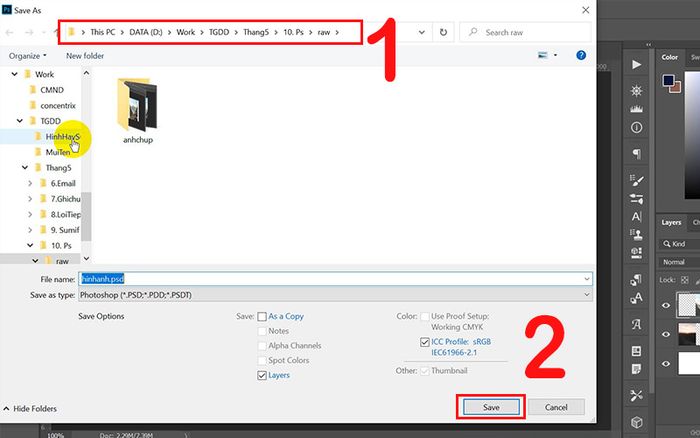Collapse the Work folder tree node

(15, 74)
